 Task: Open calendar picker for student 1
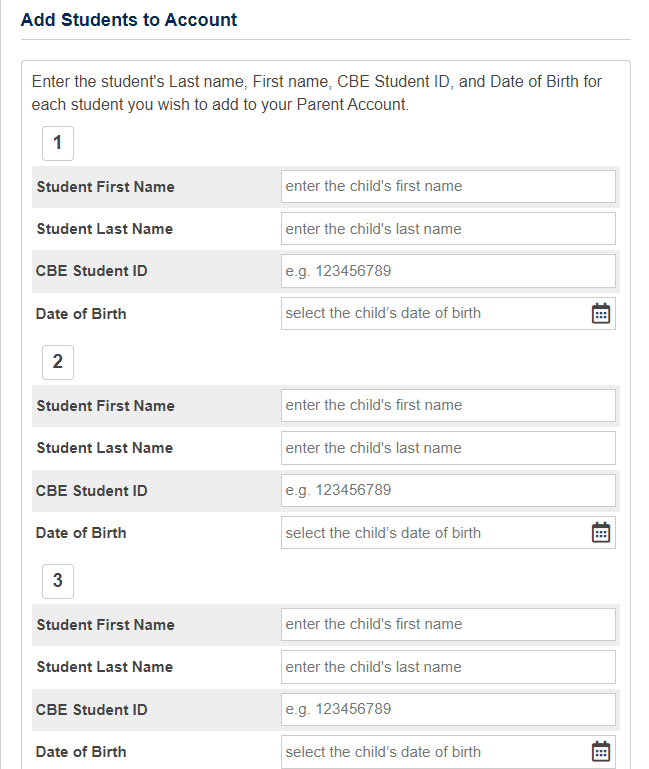point(601,314)
